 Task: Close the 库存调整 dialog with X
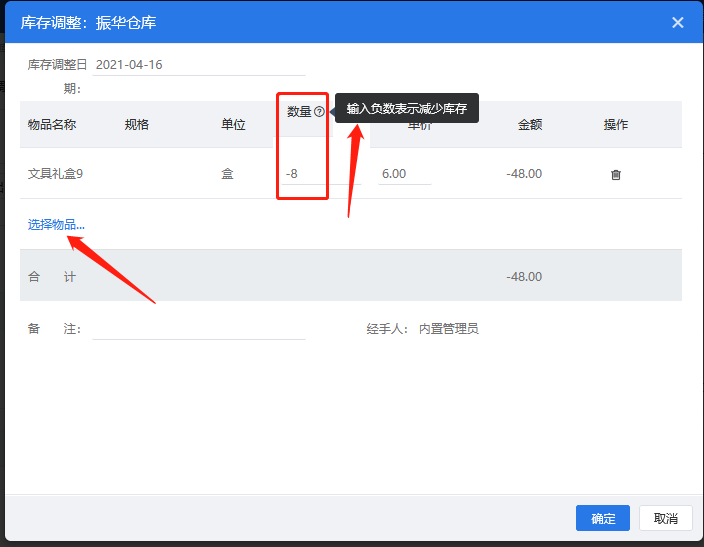click(x=678, y=22)
